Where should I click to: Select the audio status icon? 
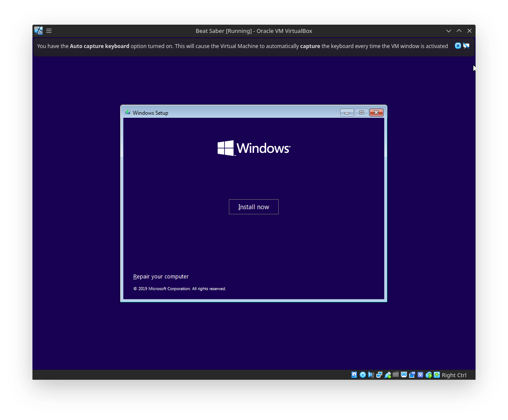pos(371,375)
